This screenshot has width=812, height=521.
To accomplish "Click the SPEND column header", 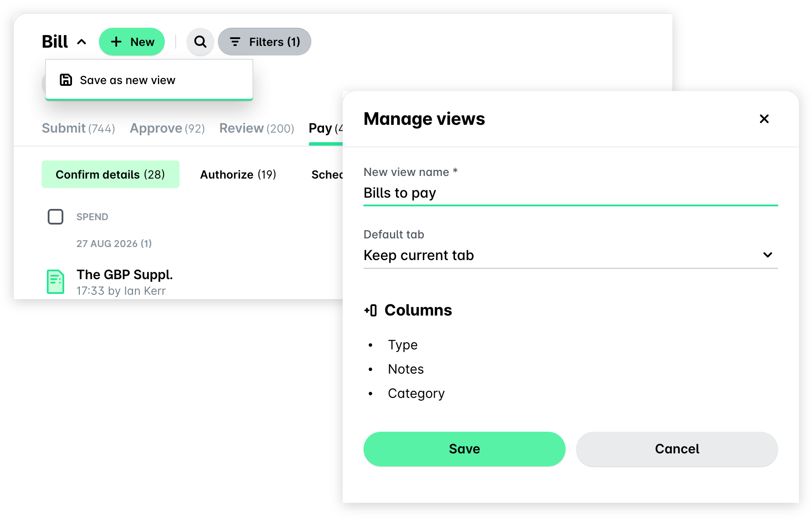I will (x=92, y=217).
